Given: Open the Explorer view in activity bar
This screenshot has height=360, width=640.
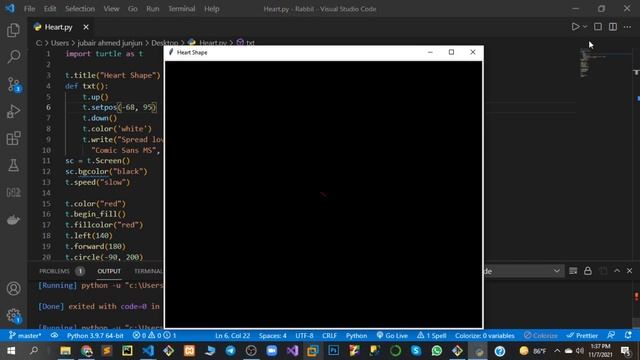Looking at the screenshot, I should (13, 30).
